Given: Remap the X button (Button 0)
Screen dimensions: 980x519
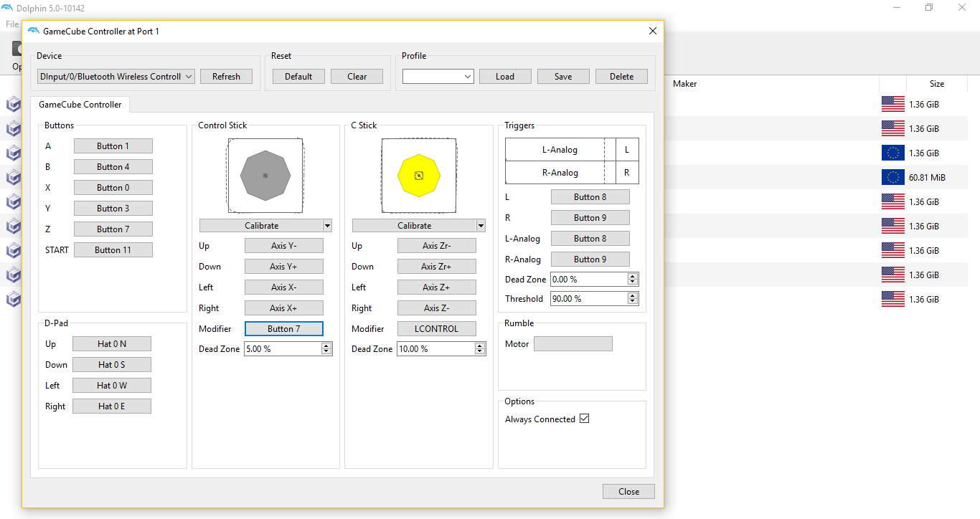Looking at the screenshot, I should pos(113,187).
